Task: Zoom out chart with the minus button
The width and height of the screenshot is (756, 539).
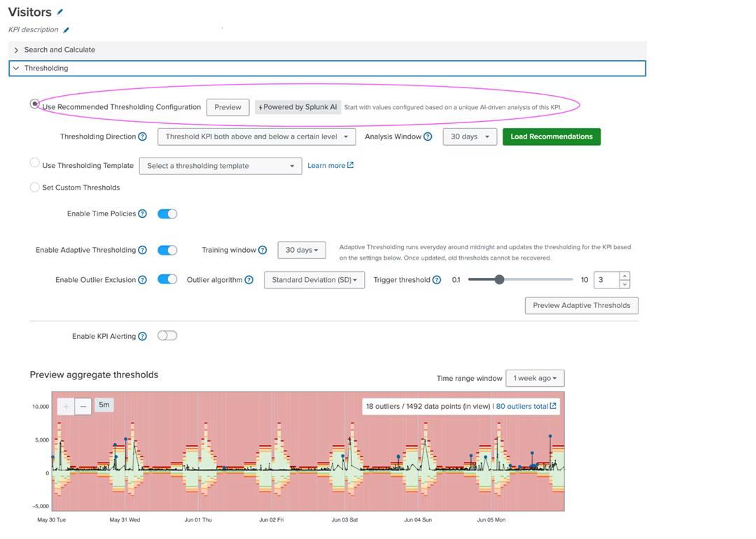Action: [83, 406]
